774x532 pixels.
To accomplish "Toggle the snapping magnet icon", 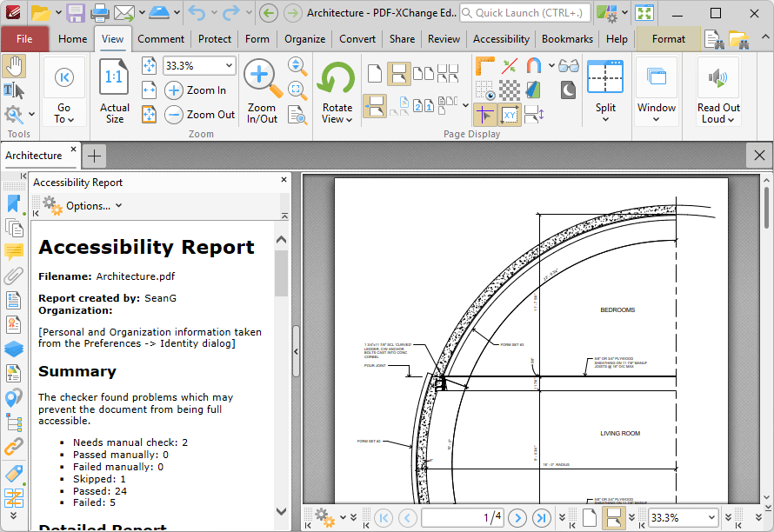I will 534,66.
